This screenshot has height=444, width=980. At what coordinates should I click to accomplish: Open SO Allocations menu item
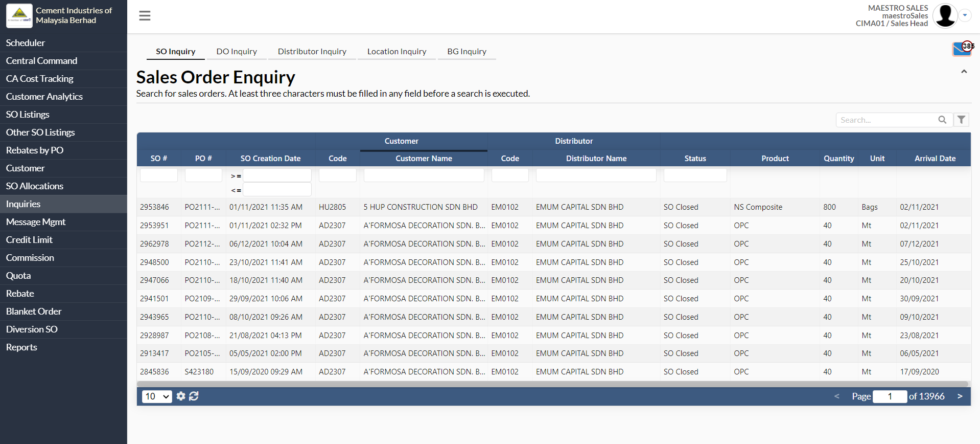point(63,186)
